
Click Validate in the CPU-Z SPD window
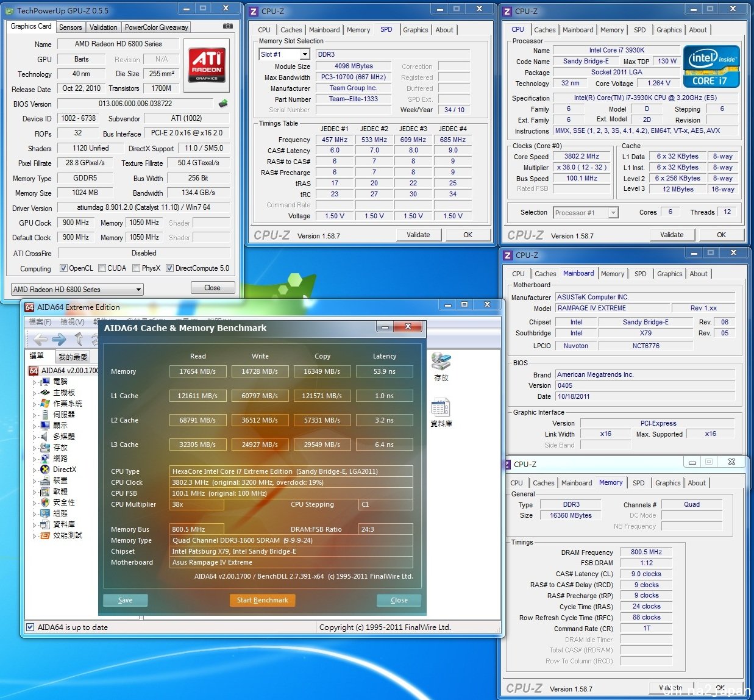(418, 235)
